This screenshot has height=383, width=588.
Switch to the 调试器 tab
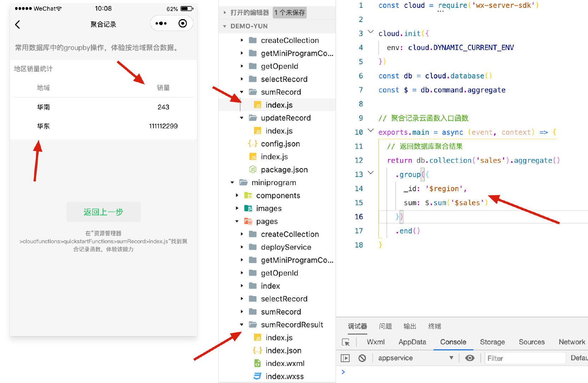[357, 326]
